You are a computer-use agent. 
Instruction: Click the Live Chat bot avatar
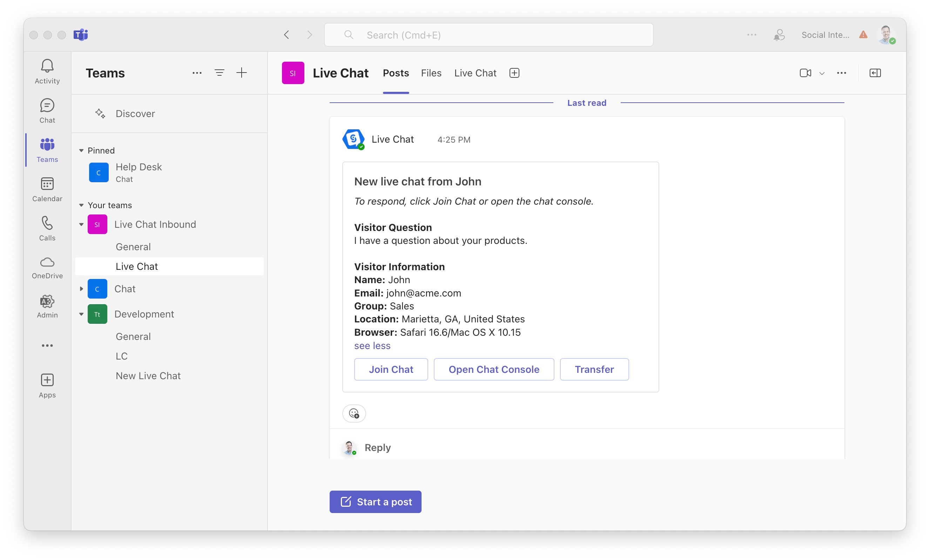click(x=353, y=139)
